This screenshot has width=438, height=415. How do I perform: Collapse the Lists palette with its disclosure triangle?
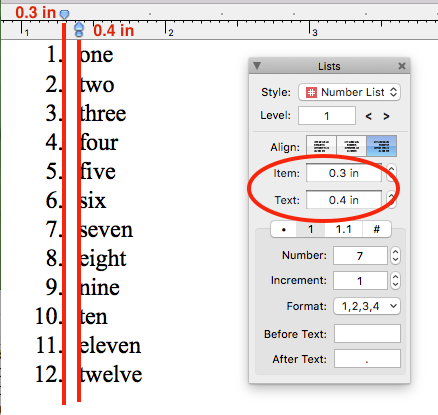pos(257,66)
